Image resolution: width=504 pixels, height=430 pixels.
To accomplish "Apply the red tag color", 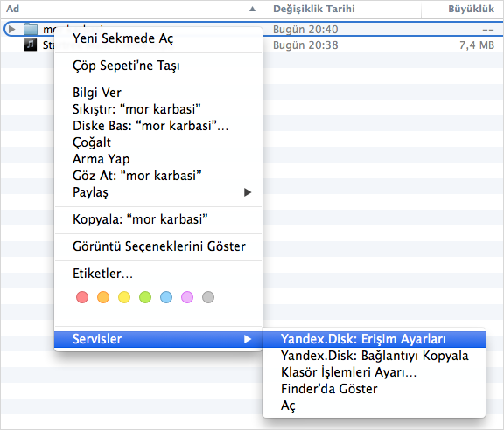I will pyautogui.click(x=82, y=297).
